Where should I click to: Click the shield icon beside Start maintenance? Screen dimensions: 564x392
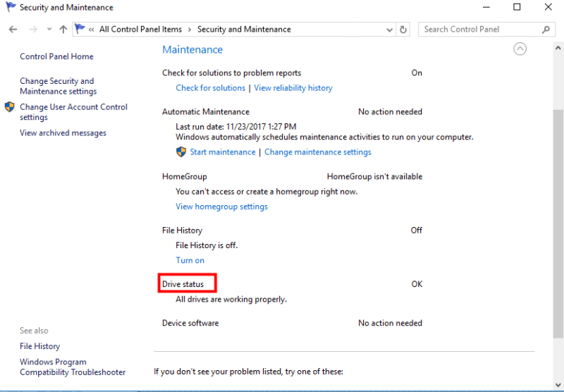[181, 152]
